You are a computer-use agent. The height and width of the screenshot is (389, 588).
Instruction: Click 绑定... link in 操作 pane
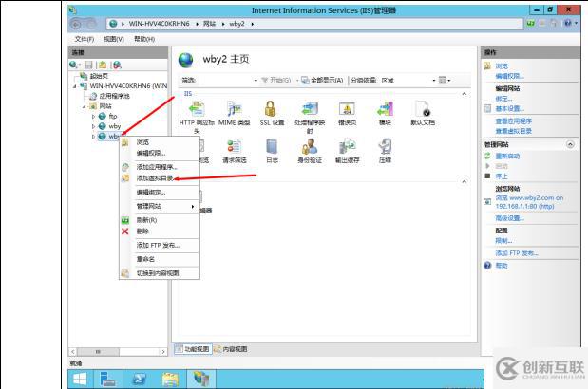pos(503,99)
